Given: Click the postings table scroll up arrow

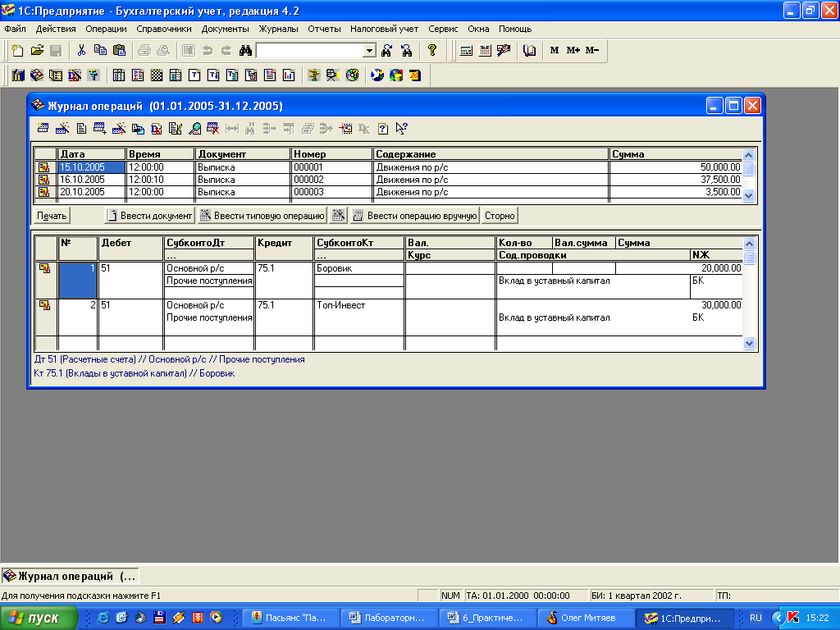Looking at the screenshot, I should click(x=750, y=244).
